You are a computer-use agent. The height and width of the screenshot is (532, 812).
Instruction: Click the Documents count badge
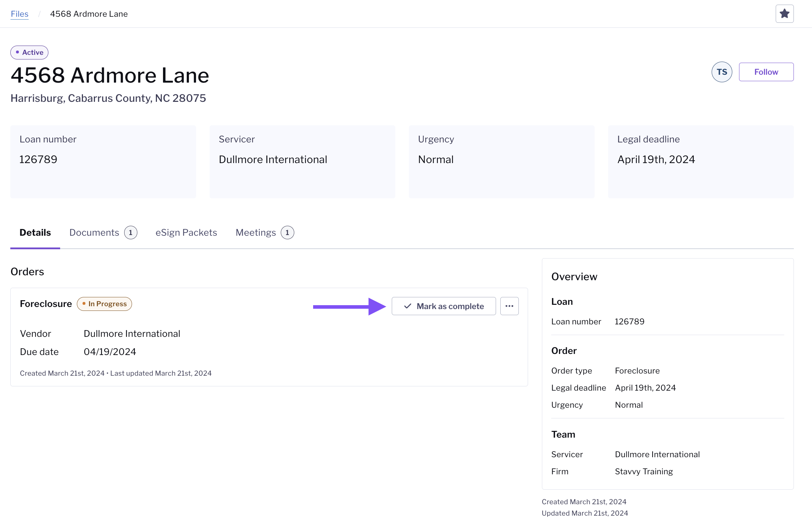pos(131,233)
